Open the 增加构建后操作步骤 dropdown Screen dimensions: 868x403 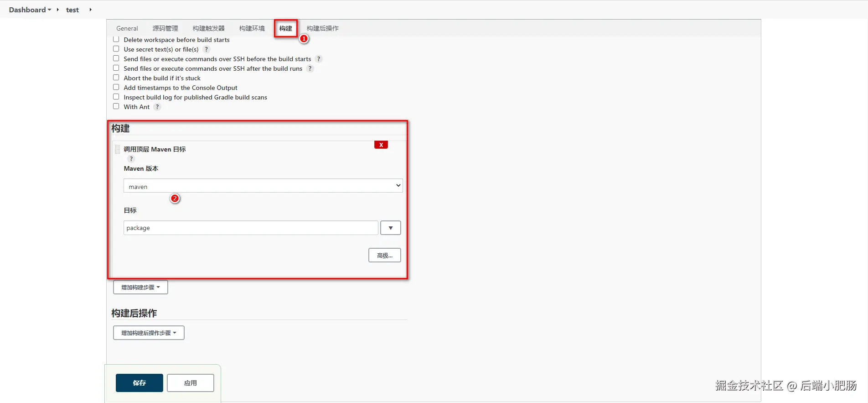coord(149,333)
